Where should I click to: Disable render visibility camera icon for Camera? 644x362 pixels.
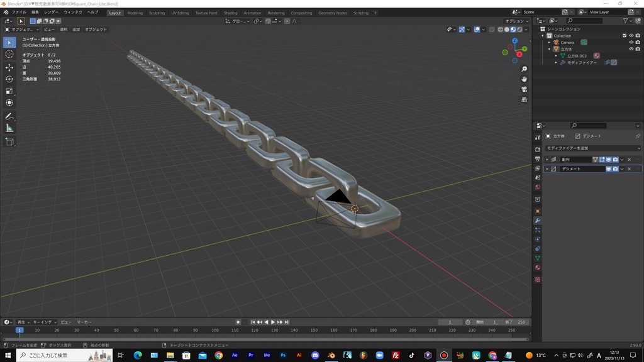[x=638, y=43]
